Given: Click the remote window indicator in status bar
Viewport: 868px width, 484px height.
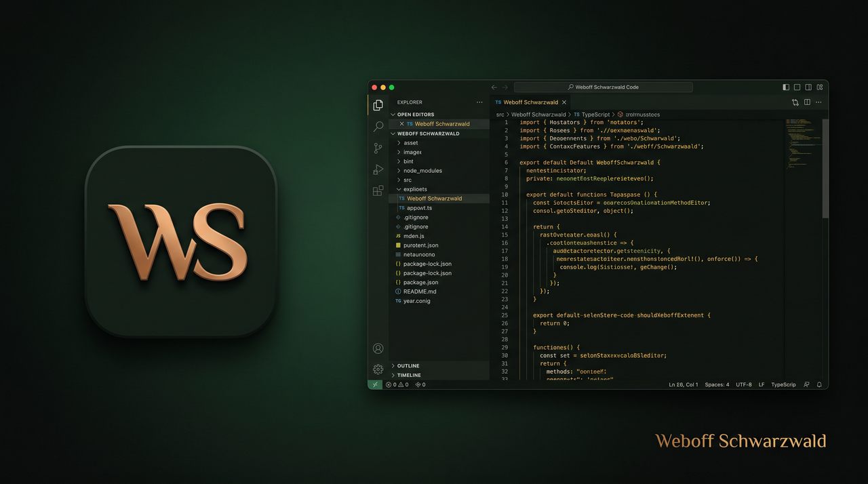Looking at the screenshot, I should tap(375, 384).
